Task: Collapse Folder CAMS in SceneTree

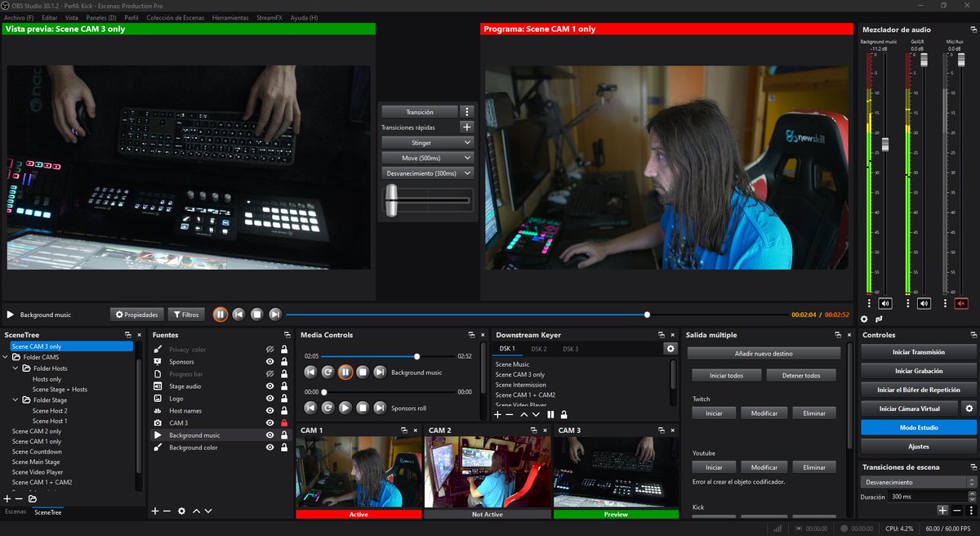Action: pos(6,357)
